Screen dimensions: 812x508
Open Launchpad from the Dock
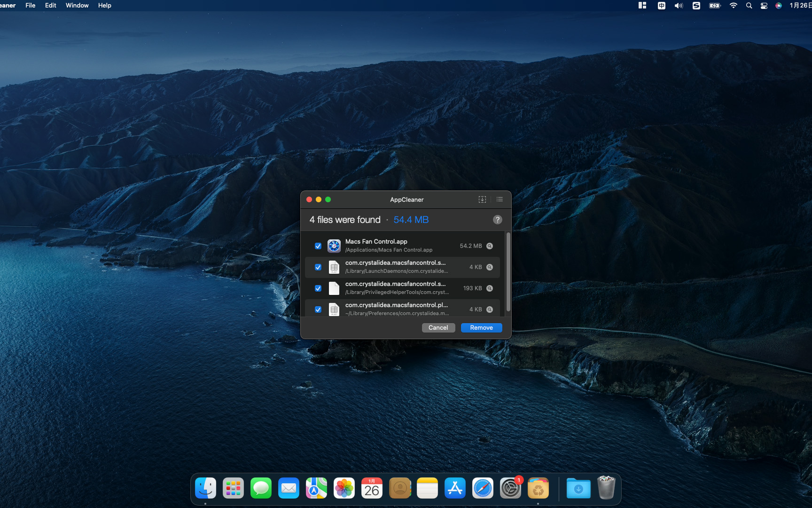point(234,488)
